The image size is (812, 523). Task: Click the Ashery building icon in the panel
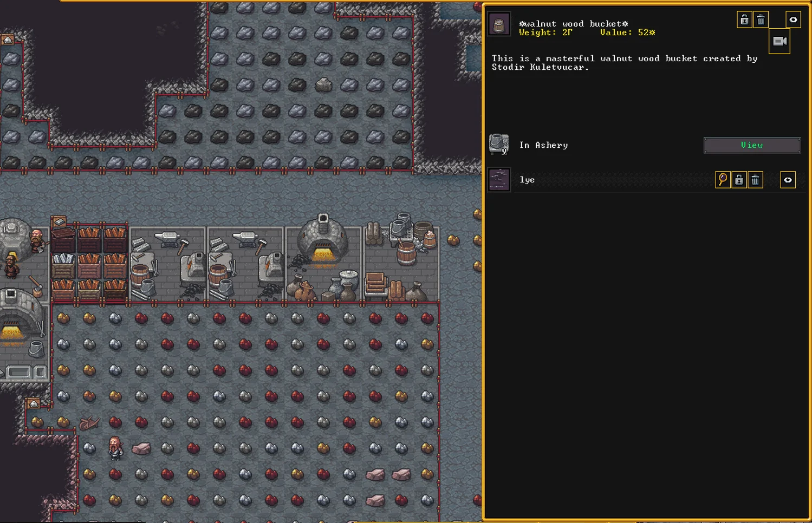pos(499,145)
